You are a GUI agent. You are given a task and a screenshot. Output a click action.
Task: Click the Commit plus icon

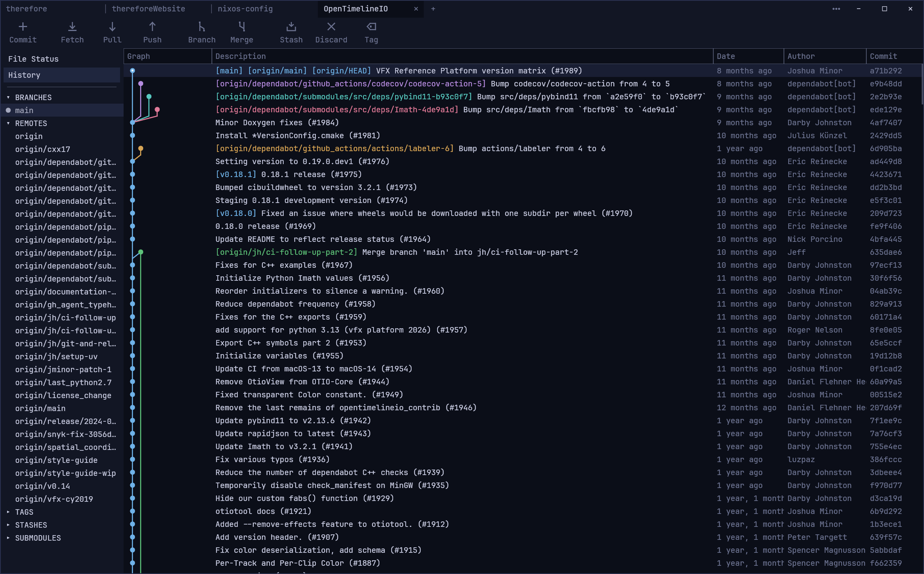pos(23,27)
